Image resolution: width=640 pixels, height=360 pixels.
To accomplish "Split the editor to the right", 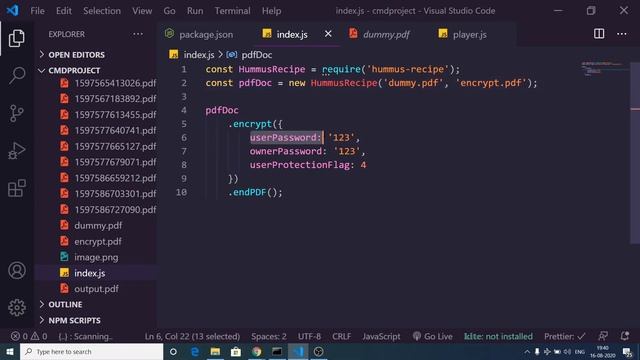I will click(599, 34).
